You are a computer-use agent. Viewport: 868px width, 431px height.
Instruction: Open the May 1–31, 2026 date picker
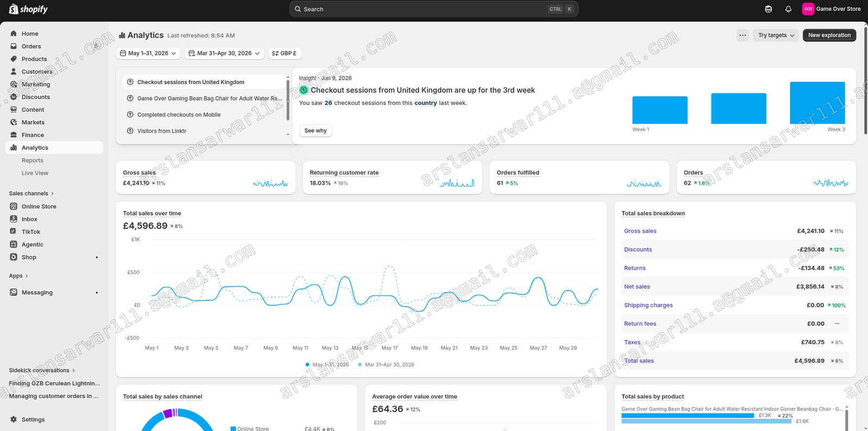pos(148,53)
